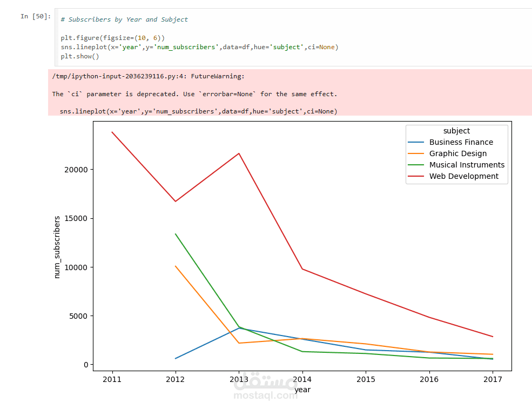Click the 2011 x-axis tick label
Screen dimensions: 532x409
pyautogui.click(x=112, y=379)
